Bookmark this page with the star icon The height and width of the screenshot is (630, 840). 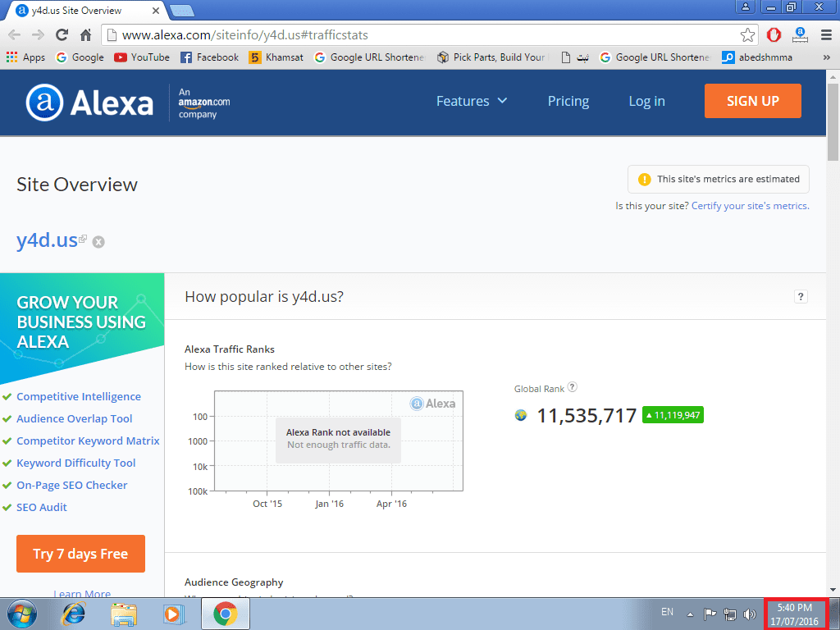pos(747,35)
